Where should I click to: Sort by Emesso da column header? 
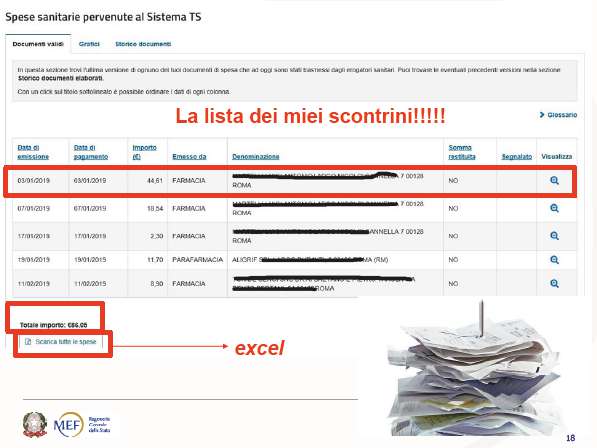click(x=189, y=156)
